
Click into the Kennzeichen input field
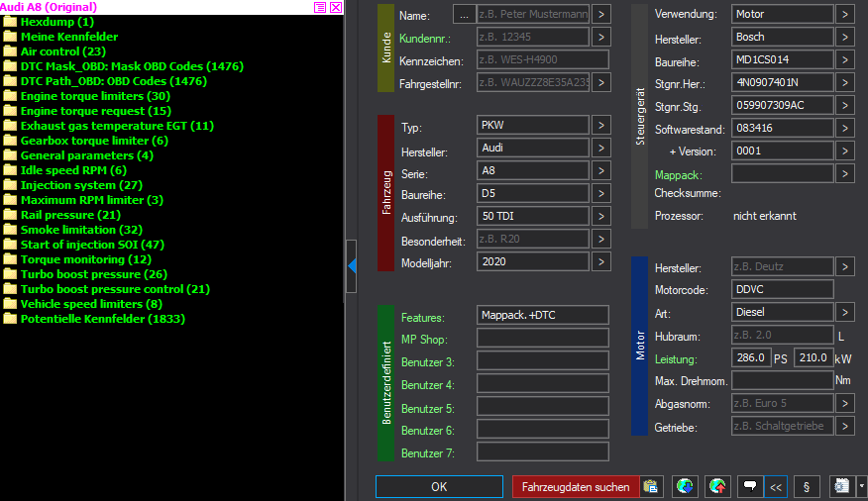(x=533, y=60)
